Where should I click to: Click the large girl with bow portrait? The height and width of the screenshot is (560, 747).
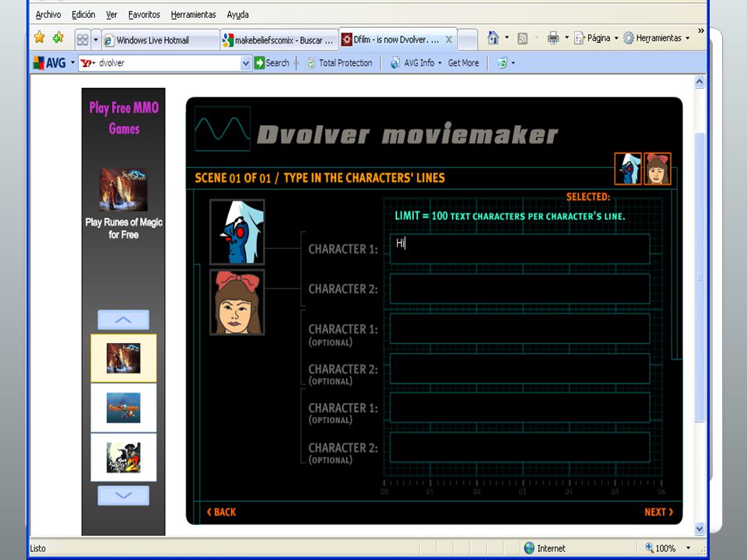point(237,303)
